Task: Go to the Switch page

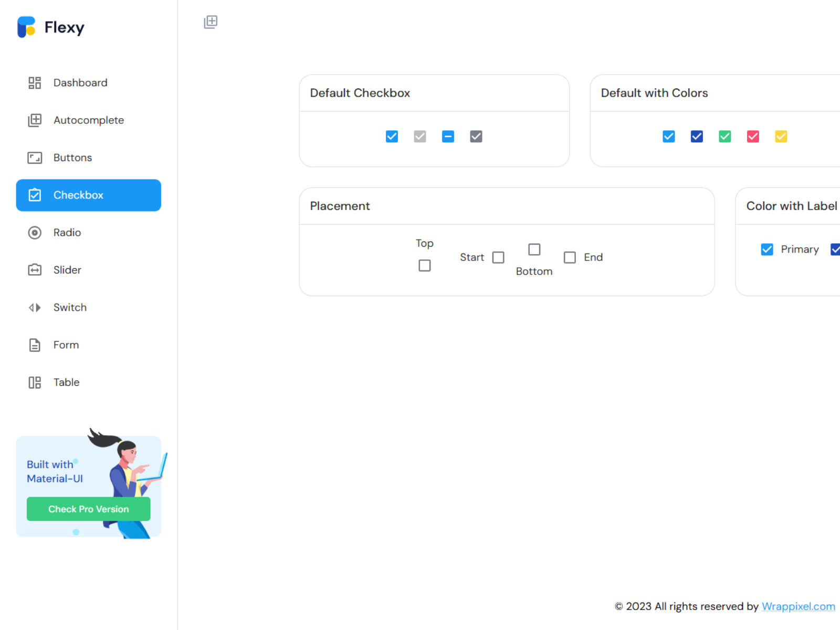Action: (88, 308)
